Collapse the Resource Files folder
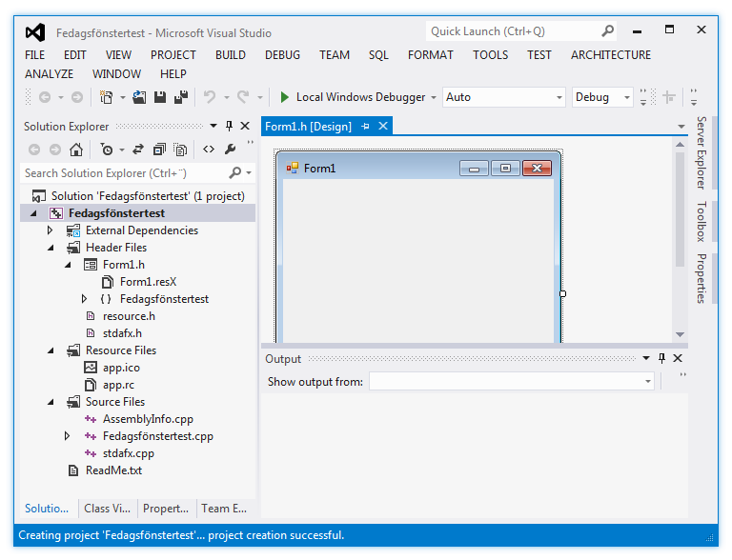The height and width of the screenshot is (560, 732). 51,350
